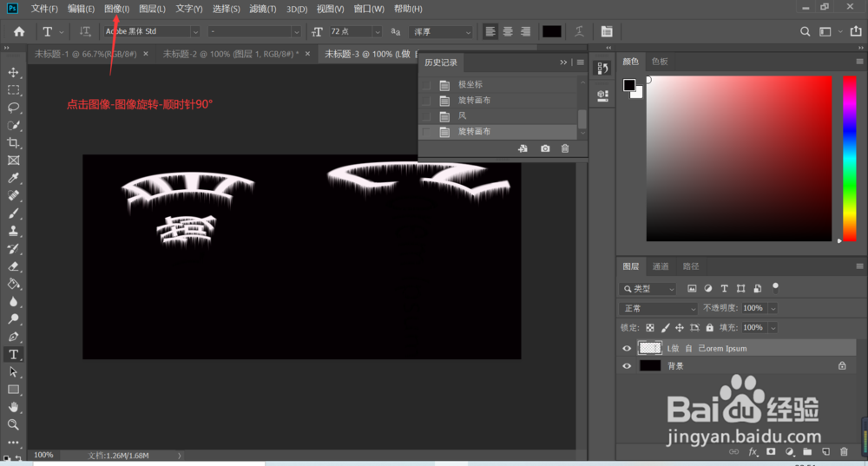868x466 pixels.
Task: Open the 文件(F) menu
Action: pos(44,9)
